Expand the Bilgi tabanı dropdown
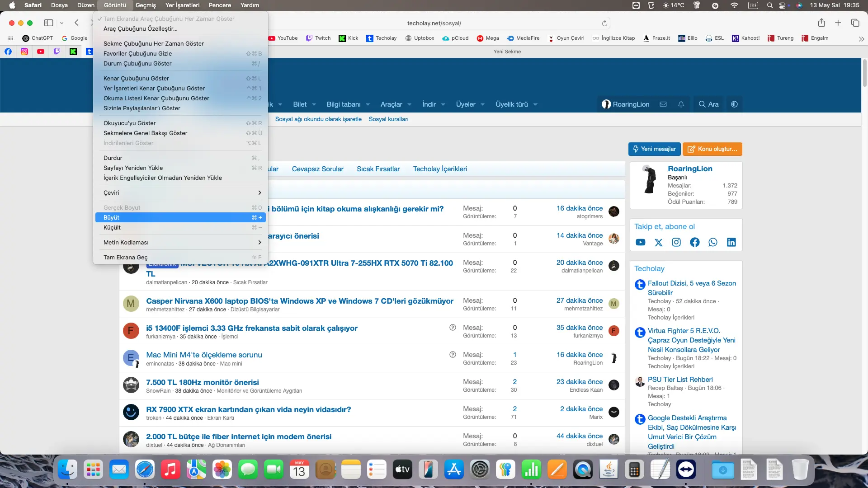Screen dimensions: 868x488 click(368, 104)
